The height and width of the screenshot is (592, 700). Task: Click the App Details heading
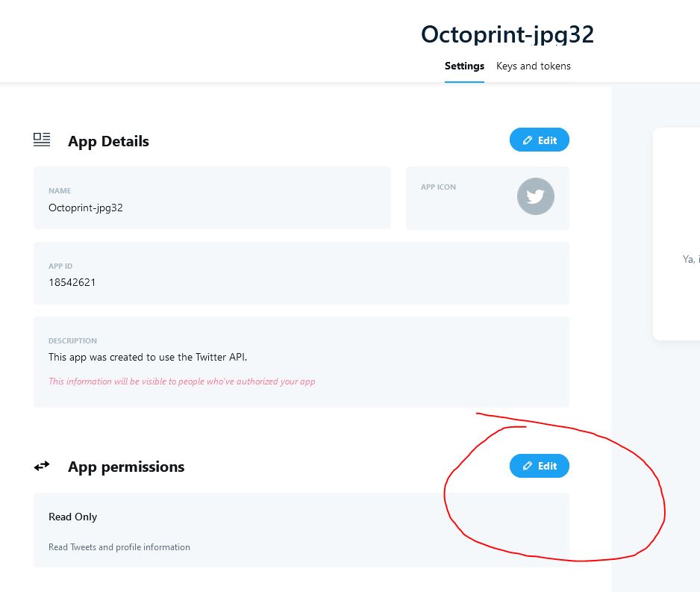click(x=108, y=141)
